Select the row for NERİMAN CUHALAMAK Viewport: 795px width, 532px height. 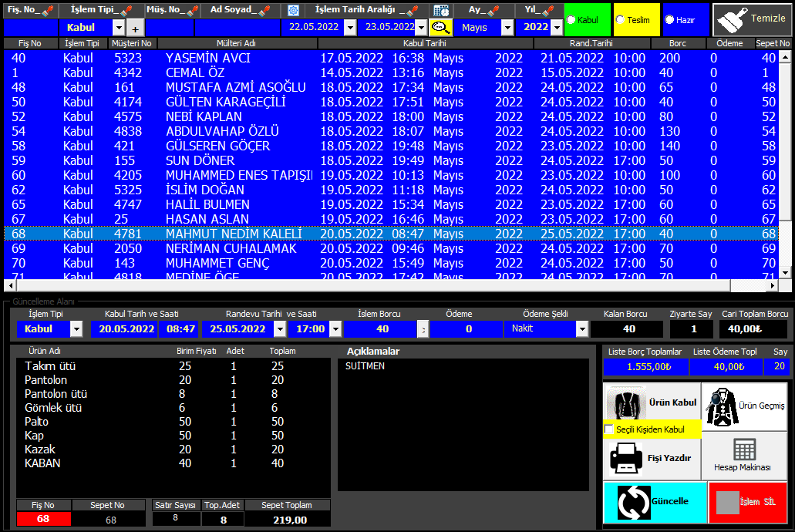click(x=231, y=248)
